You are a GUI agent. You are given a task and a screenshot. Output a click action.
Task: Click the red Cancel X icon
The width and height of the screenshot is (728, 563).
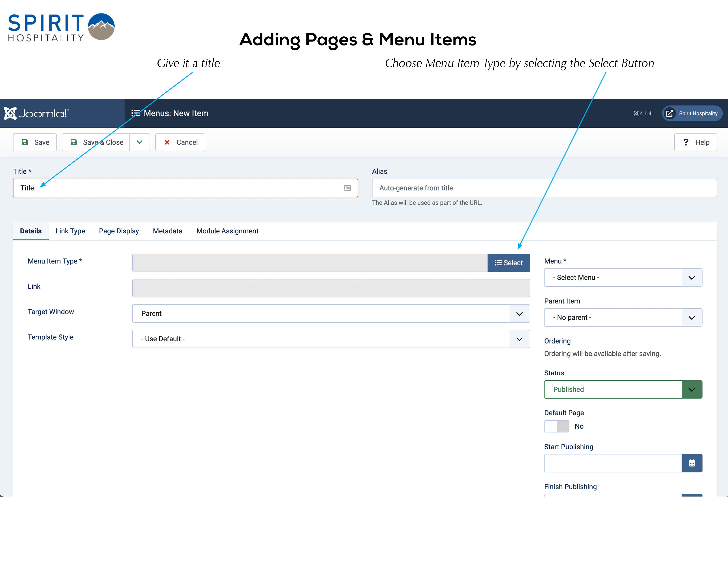click(167, 142)
